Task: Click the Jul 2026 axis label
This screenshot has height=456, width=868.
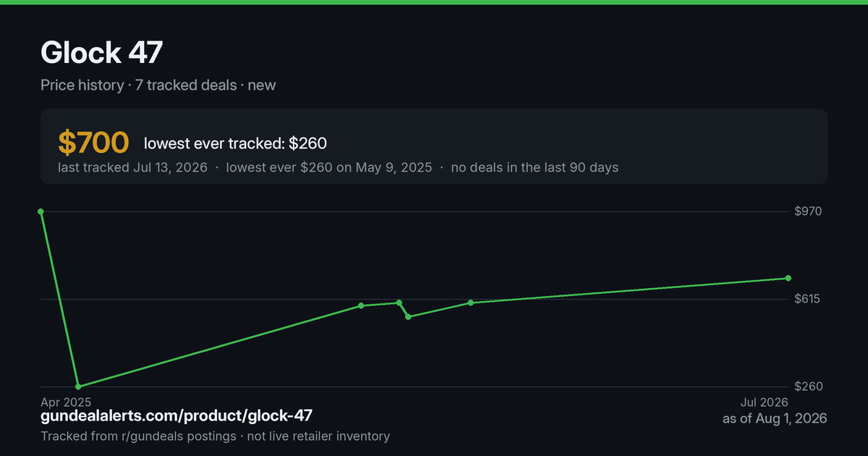Action: 763,402
